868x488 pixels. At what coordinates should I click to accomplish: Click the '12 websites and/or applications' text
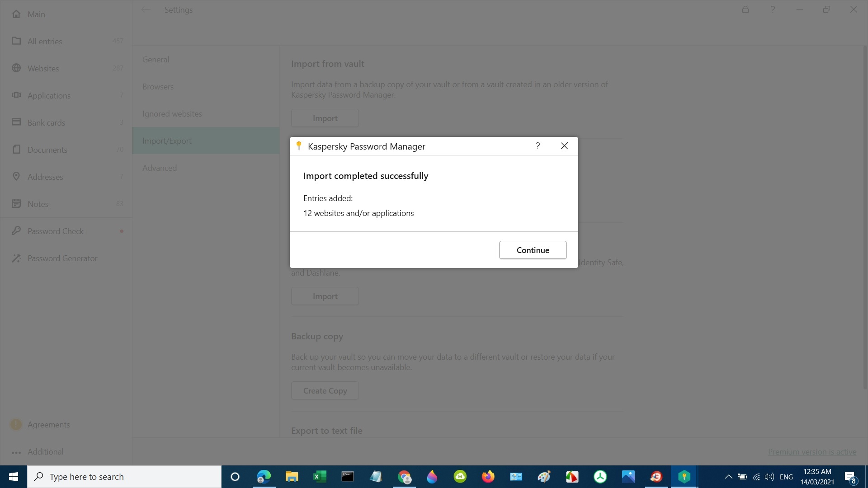click(x=359, y=213)
